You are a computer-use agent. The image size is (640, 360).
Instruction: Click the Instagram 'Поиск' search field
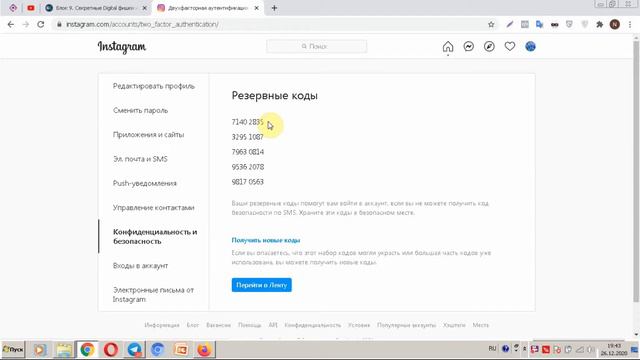pos(316,47)
